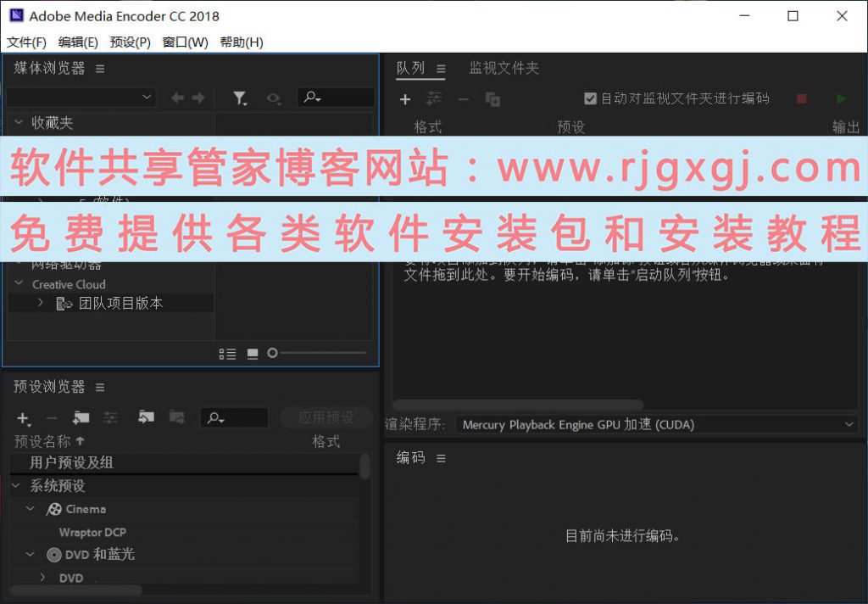The width and height of the screenshot is (868, 604).
Task: Click the back arrow in media browser
Action: pos(178,98)
